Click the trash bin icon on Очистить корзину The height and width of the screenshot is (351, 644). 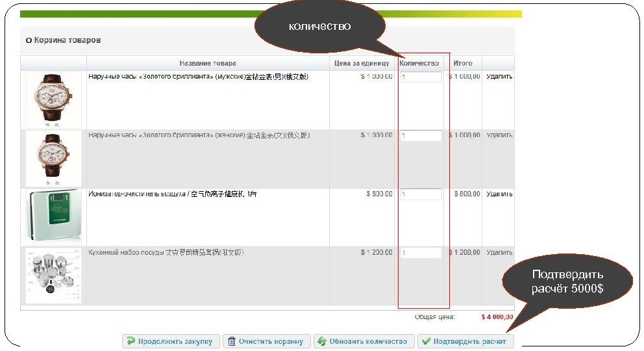(232, 341)
